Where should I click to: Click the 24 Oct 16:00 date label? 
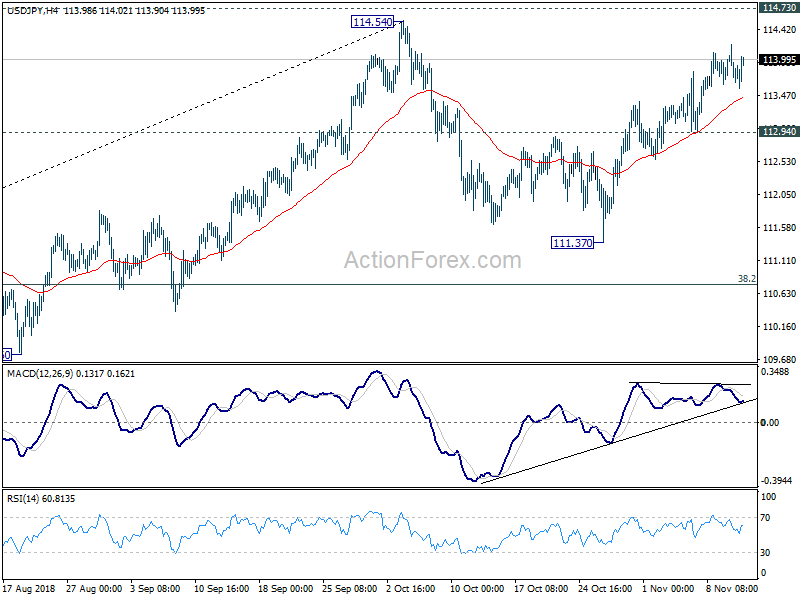tap(605, 588)
